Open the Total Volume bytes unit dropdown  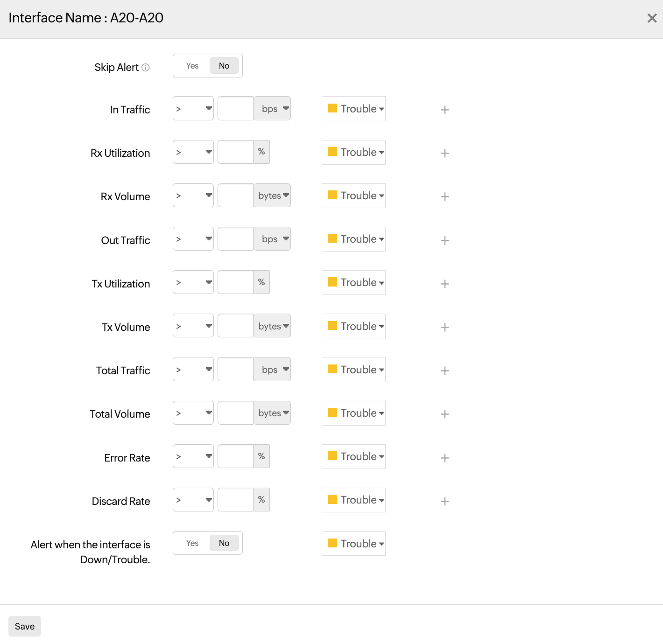pos(273,413)
